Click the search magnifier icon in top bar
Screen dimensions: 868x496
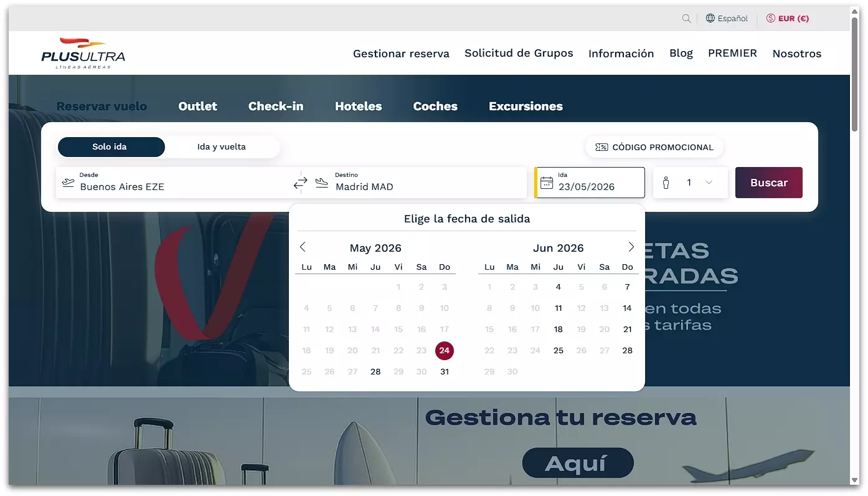point(686,19)
